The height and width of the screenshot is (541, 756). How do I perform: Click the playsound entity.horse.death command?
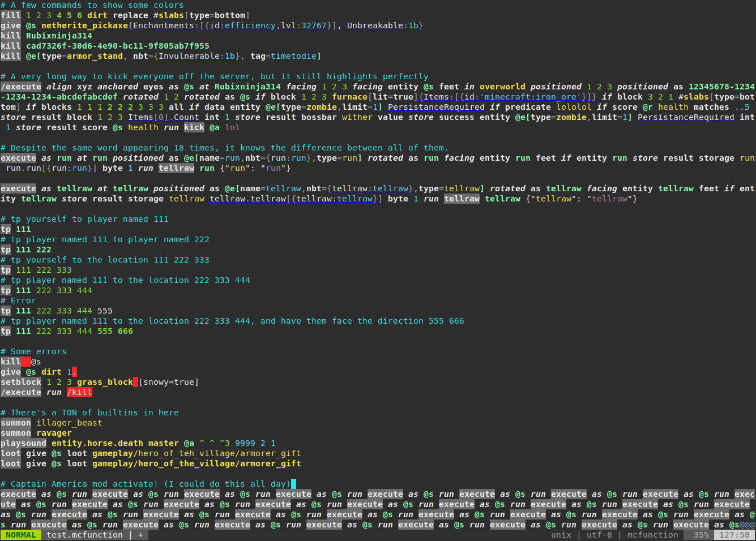(85, 443)
